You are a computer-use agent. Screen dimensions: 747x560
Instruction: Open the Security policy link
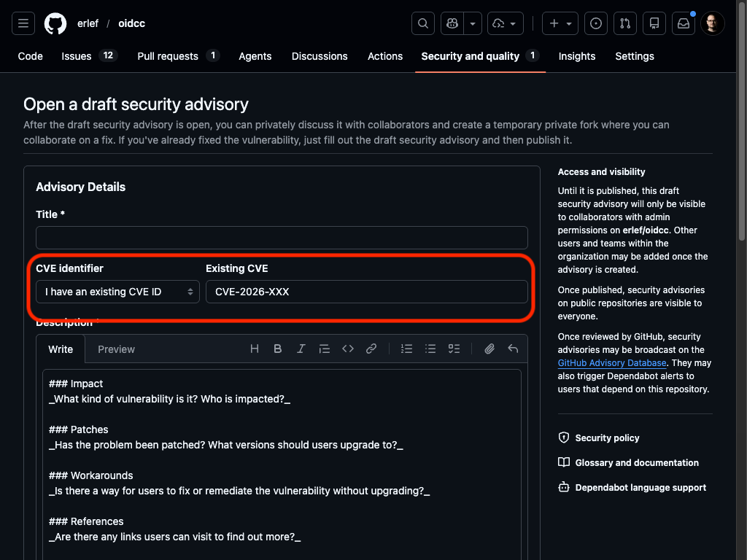[x=607, y=438]
